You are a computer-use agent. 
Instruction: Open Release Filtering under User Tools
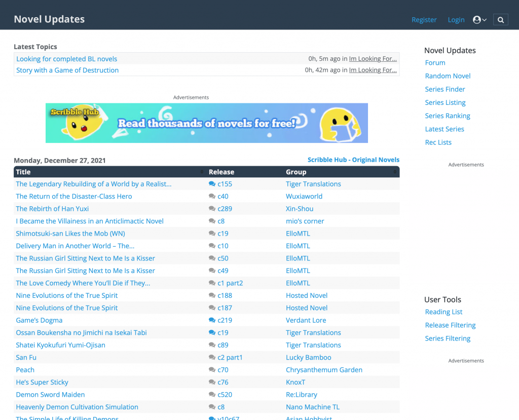[x=450, y=325]
